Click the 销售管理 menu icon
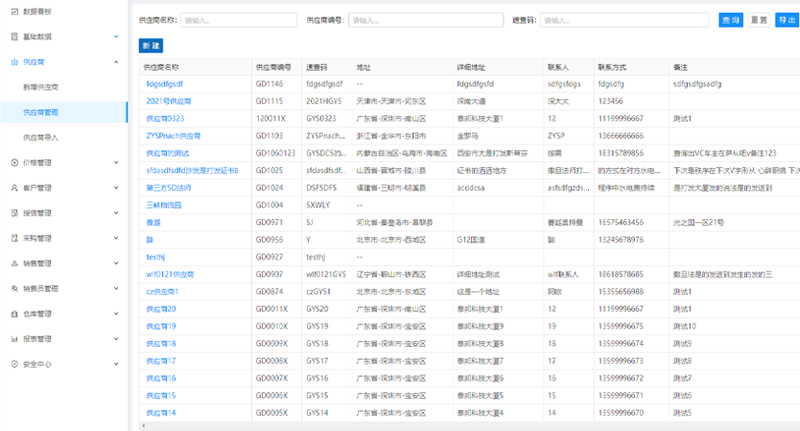Viewport: 800px width, 431px height. [14, 263]
